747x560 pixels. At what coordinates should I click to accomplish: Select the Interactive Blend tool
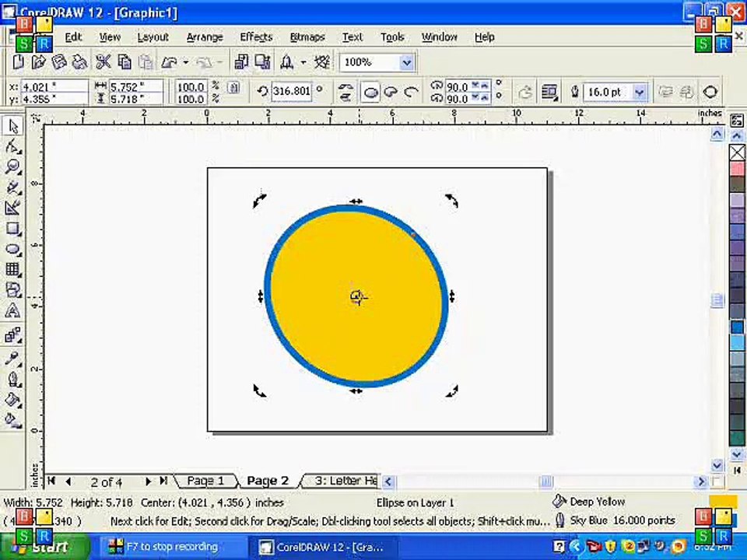(12, 335)
